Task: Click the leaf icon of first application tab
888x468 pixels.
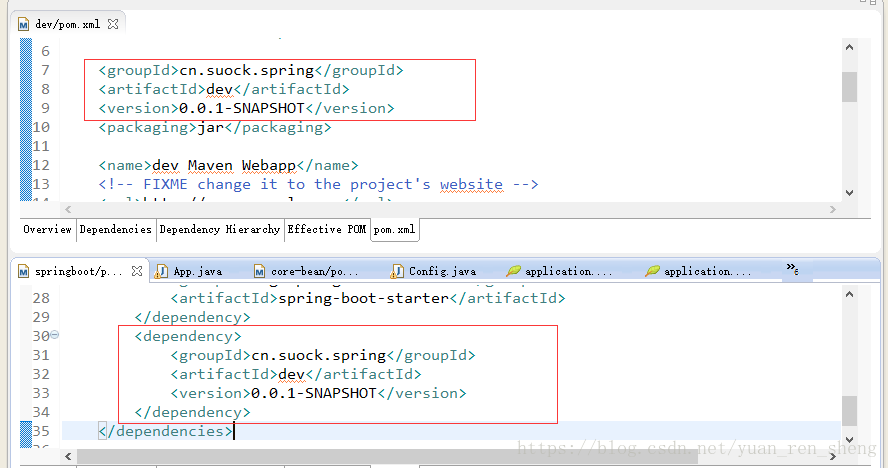Action: [513, 271]
